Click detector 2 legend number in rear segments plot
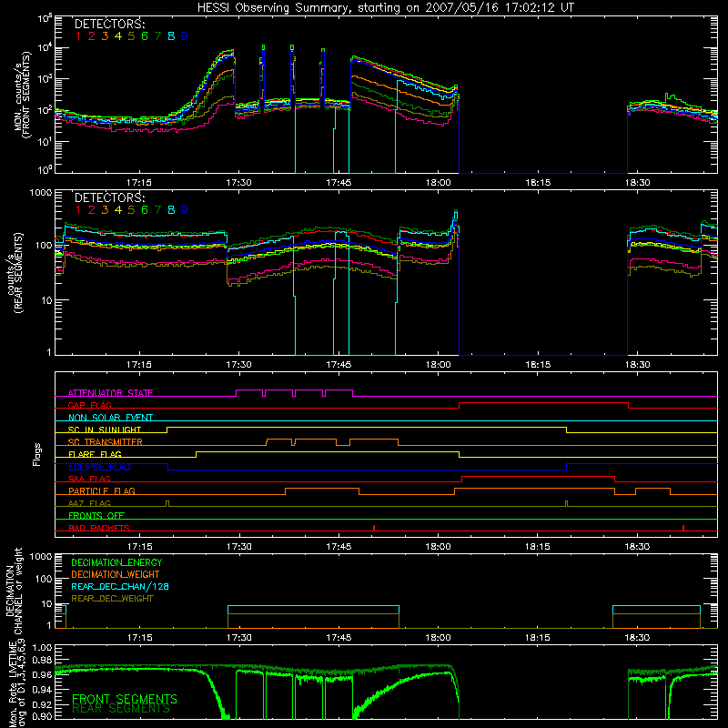This screenshot has width=728, height=728. click(92, 210)
